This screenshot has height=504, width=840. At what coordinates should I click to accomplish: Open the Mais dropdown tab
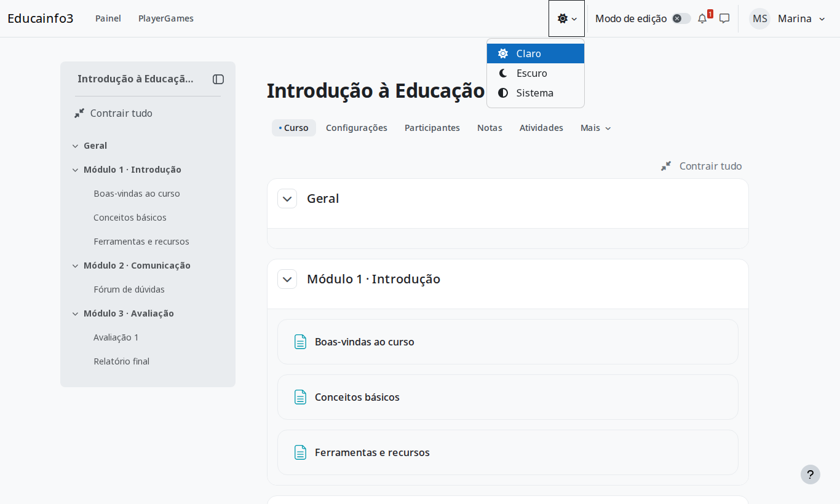(595, 128)
